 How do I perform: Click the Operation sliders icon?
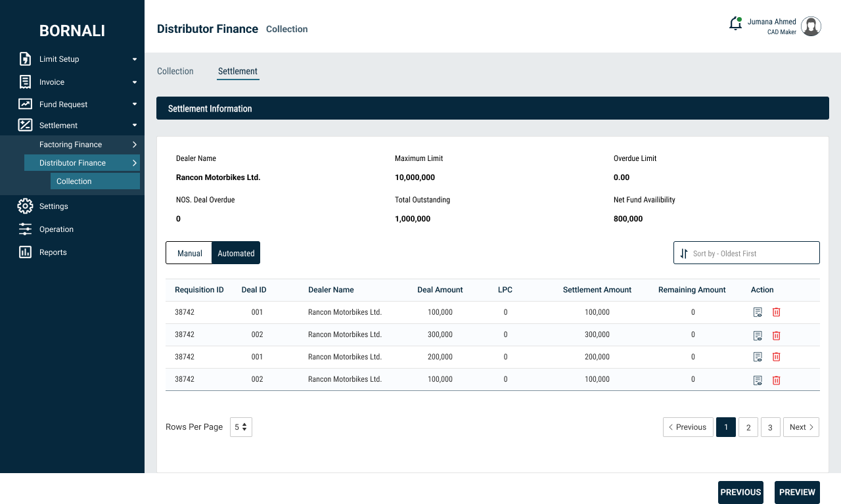coord(25,229)
